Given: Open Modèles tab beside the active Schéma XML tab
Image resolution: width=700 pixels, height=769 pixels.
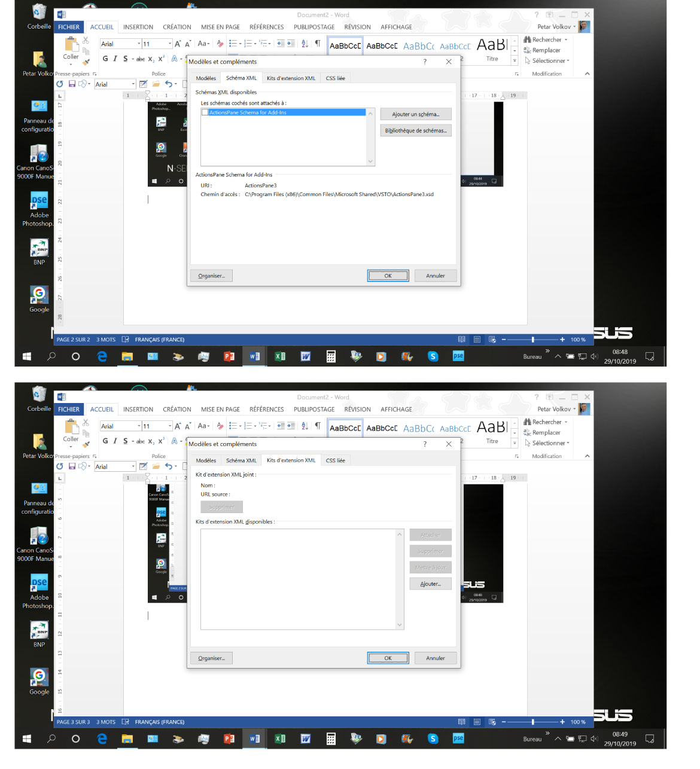Looking at the screenshot, I should pyautogui.click(x=206, y=78).
